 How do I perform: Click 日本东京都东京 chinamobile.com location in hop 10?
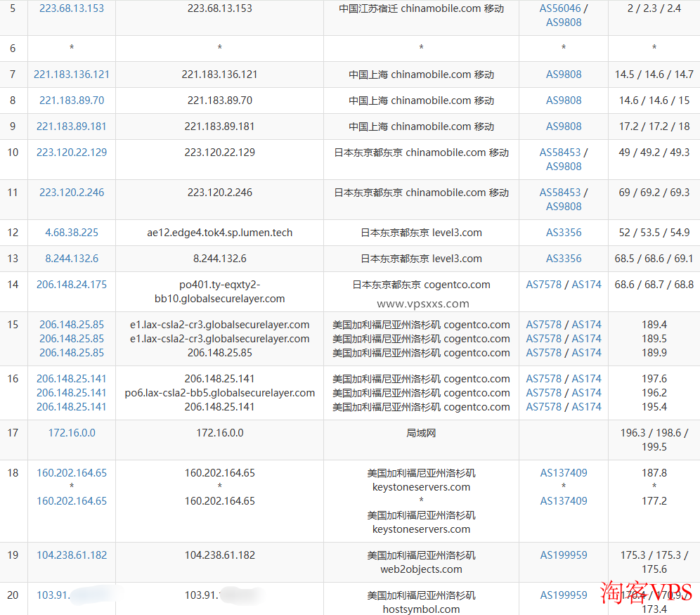tap(421, 153)
